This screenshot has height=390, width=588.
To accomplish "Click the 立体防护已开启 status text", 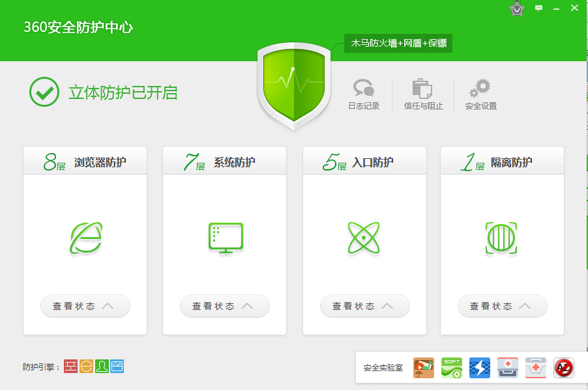I will coord(123,92).
